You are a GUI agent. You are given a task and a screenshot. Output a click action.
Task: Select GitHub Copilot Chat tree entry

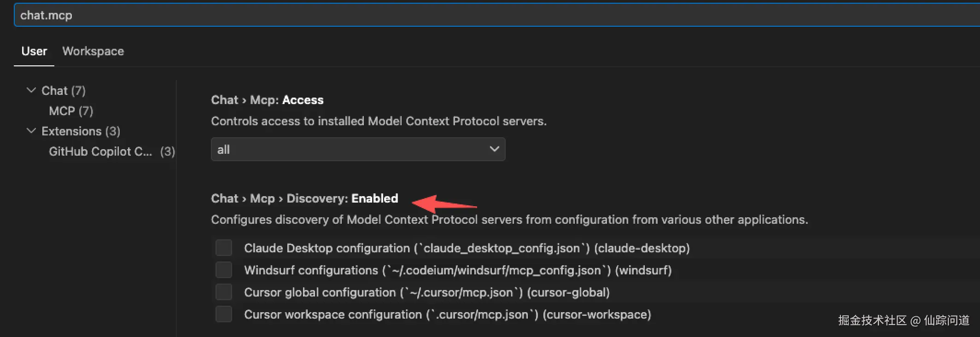[100, 151]
